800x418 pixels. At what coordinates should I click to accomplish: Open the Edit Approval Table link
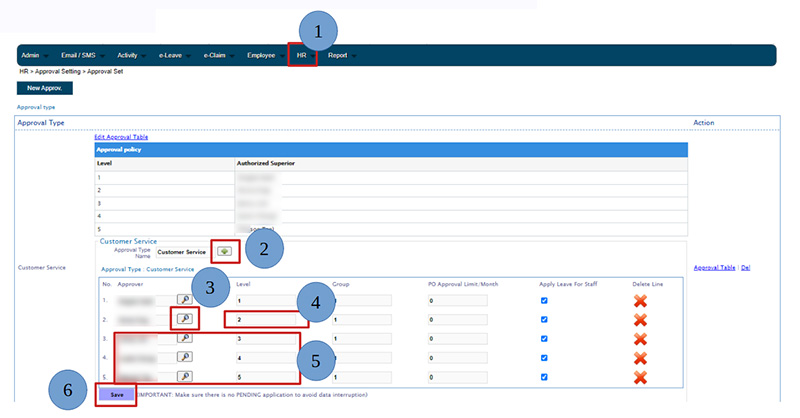121,136
